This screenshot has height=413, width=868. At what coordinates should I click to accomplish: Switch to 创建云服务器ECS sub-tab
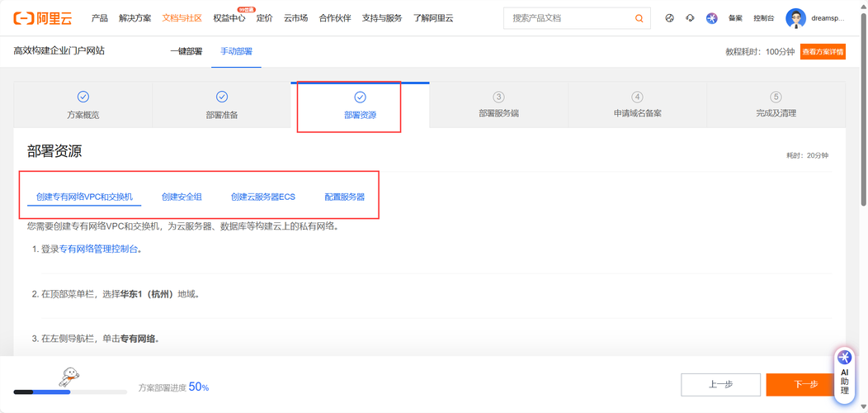tap(263, 197)
